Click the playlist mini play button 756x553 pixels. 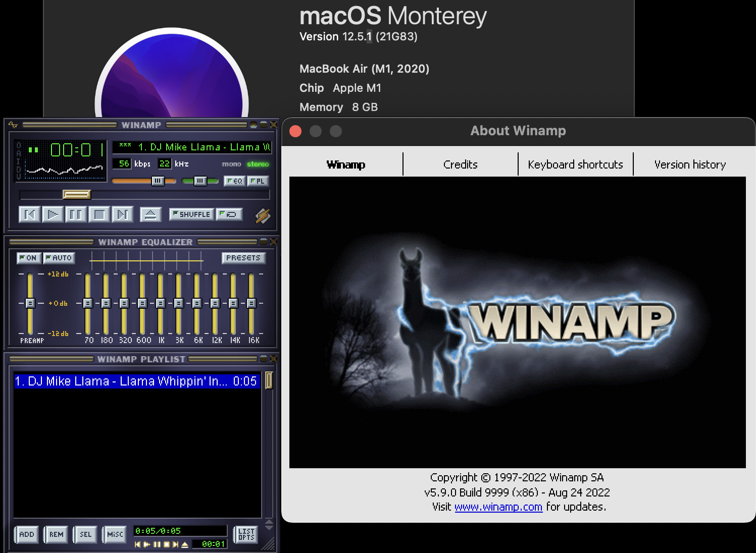(147, 544)
